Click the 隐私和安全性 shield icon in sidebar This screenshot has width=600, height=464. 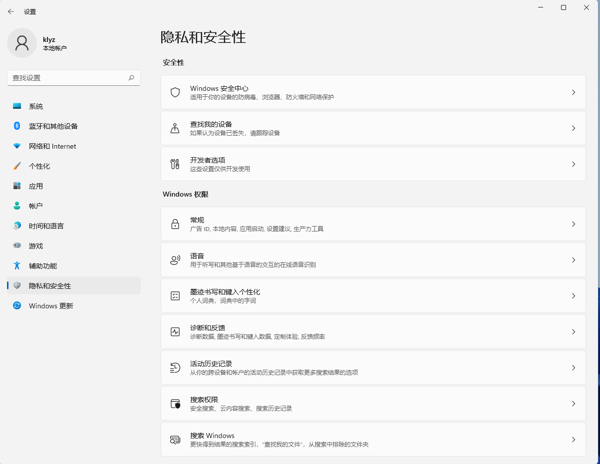click(17, 285)
